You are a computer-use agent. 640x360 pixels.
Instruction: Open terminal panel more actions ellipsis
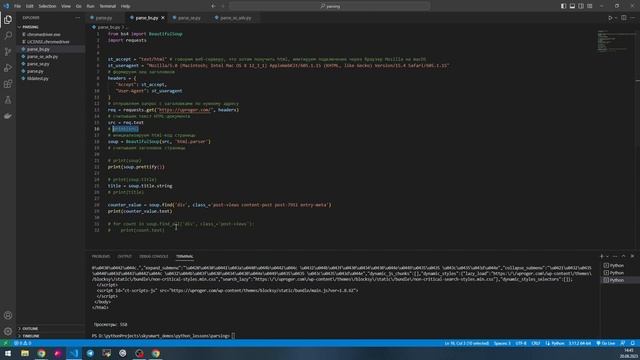[615, 256]
